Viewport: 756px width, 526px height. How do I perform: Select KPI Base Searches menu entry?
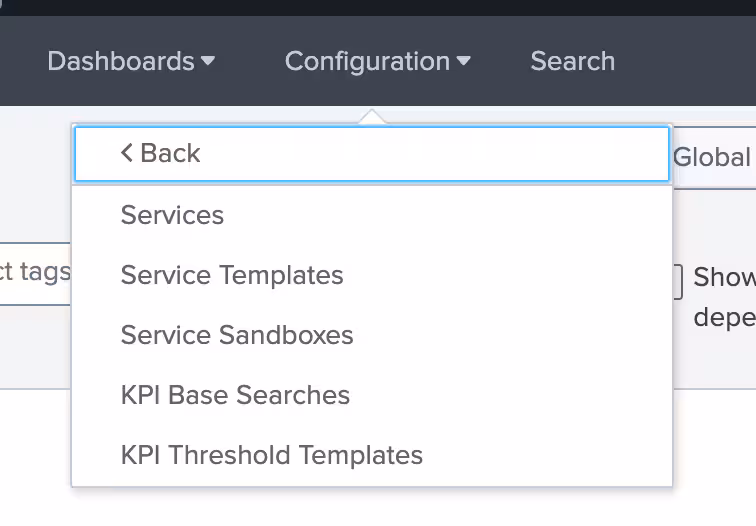pos(235,395)
